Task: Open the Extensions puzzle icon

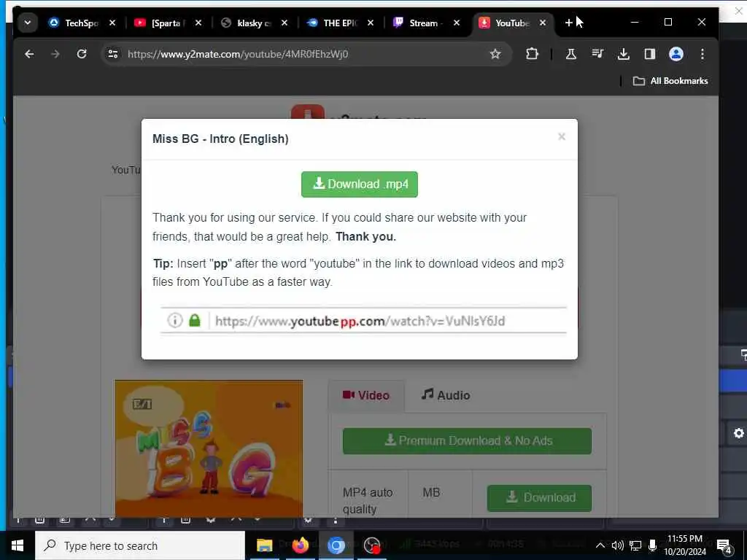Action: pyautogui.click(x=532, y=54)
